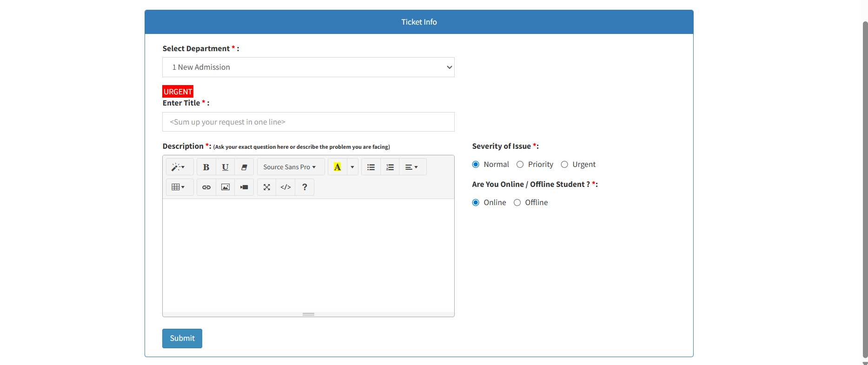868x365 pixels.
Task: Expand the paragraph alignment dropdown
Action: (x=411, y=167)
